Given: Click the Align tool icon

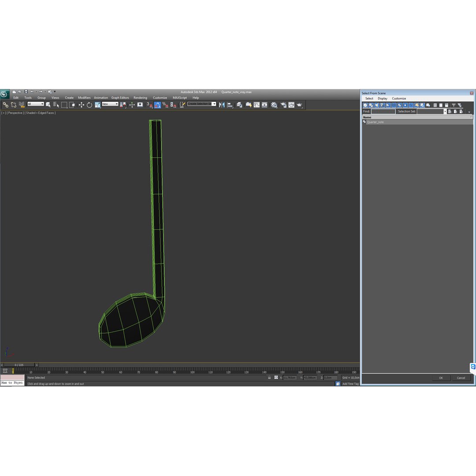Looking at the screenshot, I should (230, 105).
